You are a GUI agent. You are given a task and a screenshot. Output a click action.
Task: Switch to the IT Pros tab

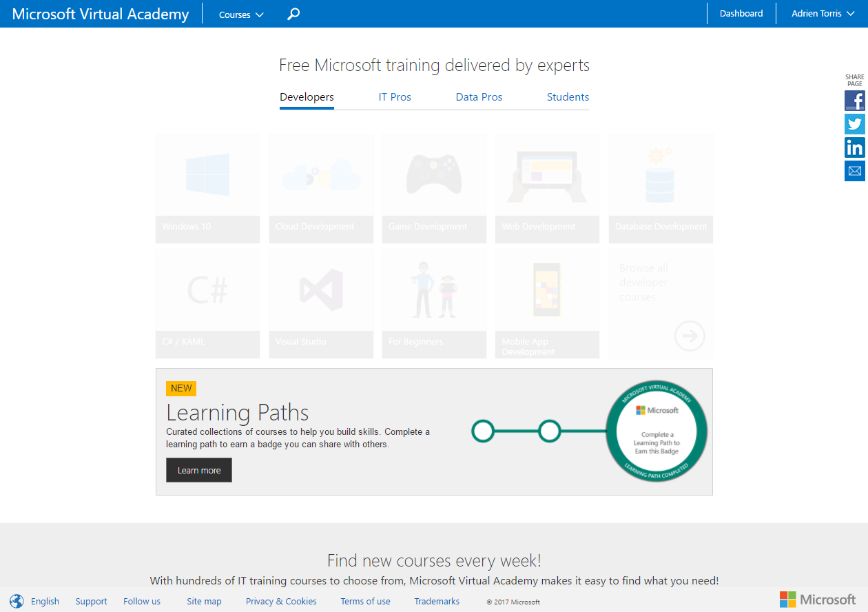coord(395,97)
